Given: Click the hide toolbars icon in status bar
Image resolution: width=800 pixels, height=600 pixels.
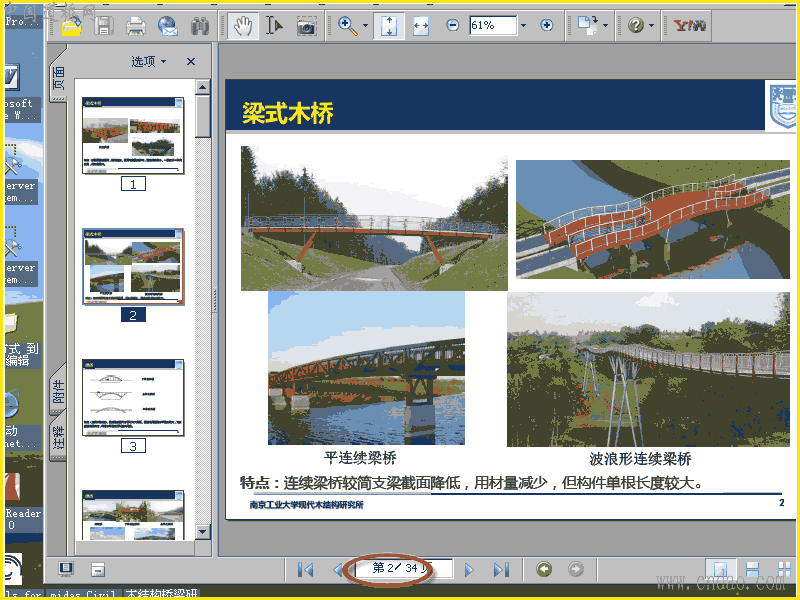Looking at the screenshot, I should pyautogui.click(x=98, y=569).
